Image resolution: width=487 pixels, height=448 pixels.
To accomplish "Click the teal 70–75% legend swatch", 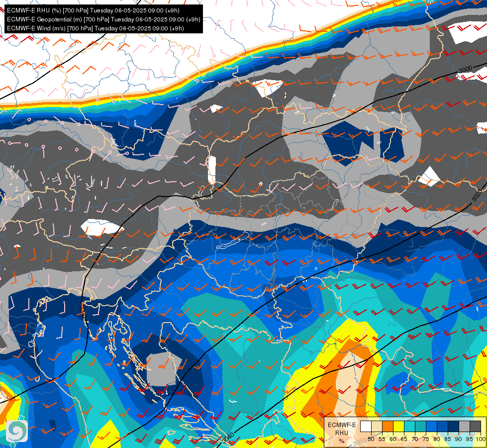I will (420, 426).
